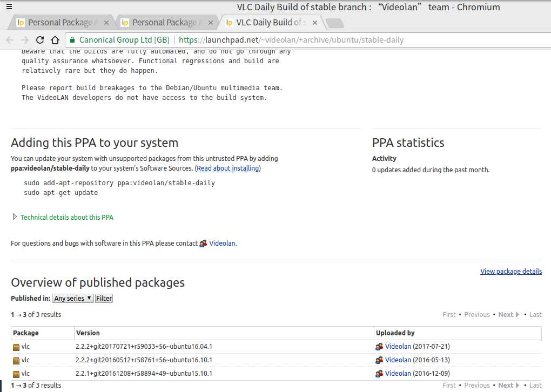Click team icon beside Videolan 2016-12-09

tap(379, 374)
